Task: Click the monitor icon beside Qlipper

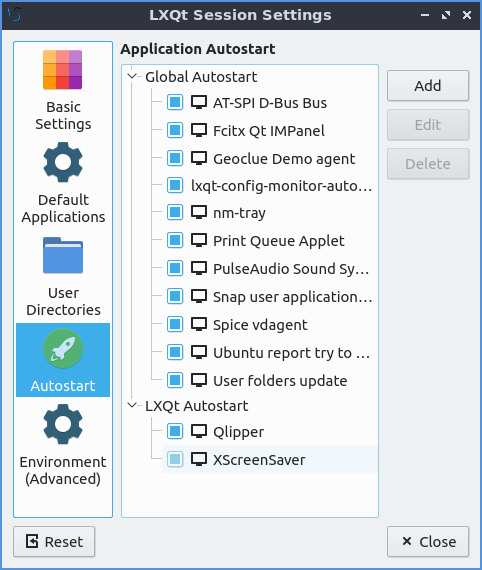Action: pos(199,432)
